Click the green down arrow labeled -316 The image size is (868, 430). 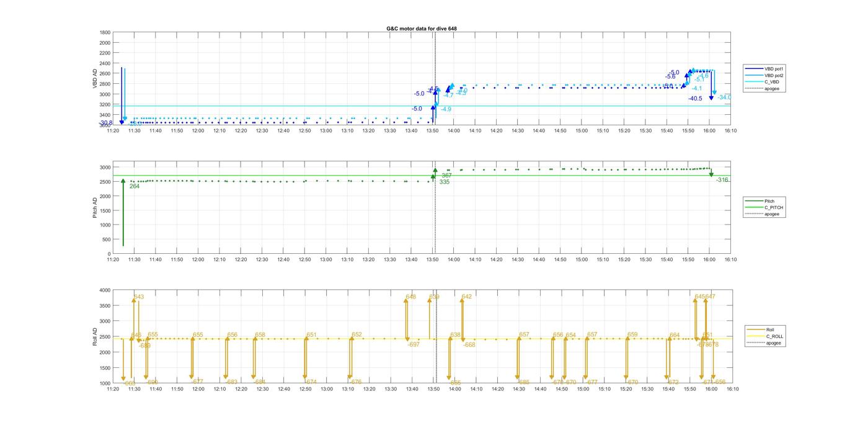(711, 172)
